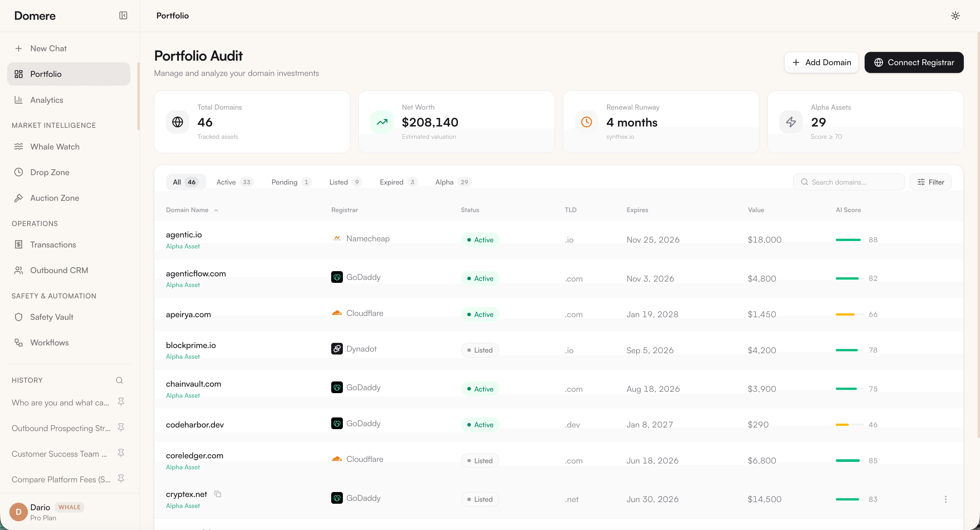
Task: Open the Drop Zone panel
Action: click(50, 172)
